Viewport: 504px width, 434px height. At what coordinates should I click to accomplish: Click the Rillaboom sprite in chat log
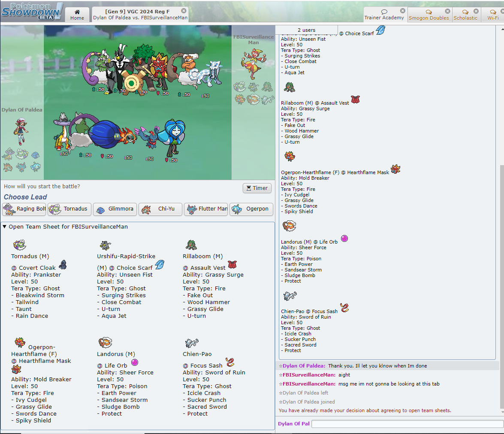pos(290,87)
